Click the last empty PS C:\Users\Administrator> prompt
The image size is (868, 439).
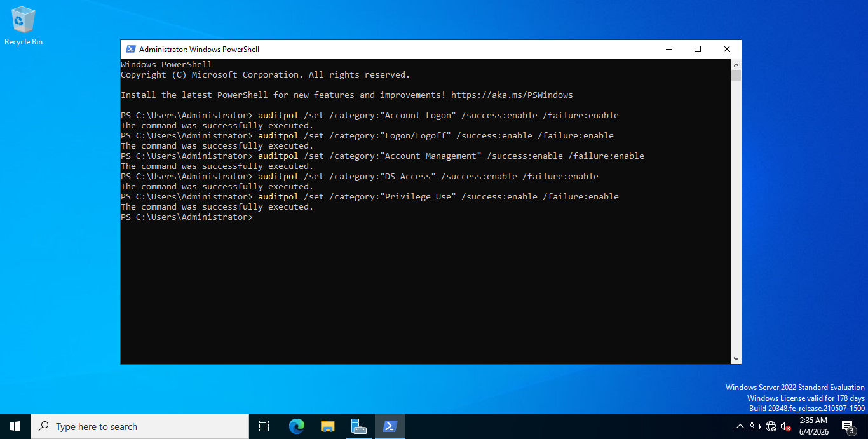point(187,217)
